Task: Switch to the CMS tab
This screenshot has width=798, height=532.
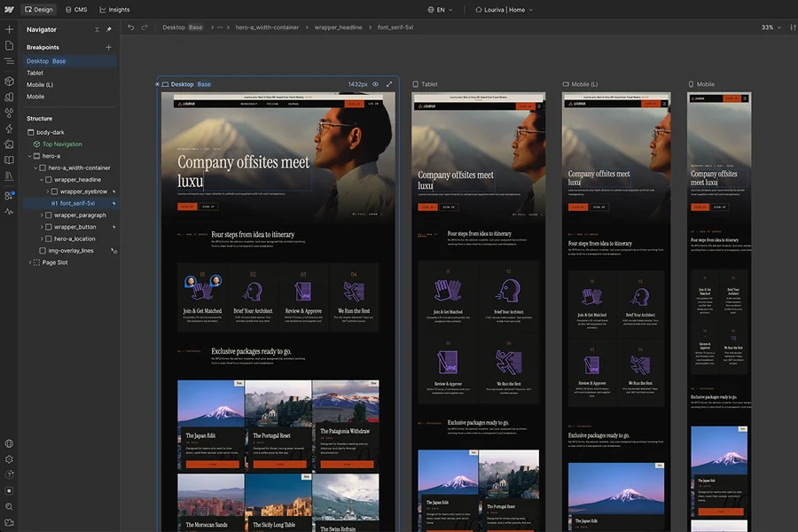Action: tap(76, 9)
